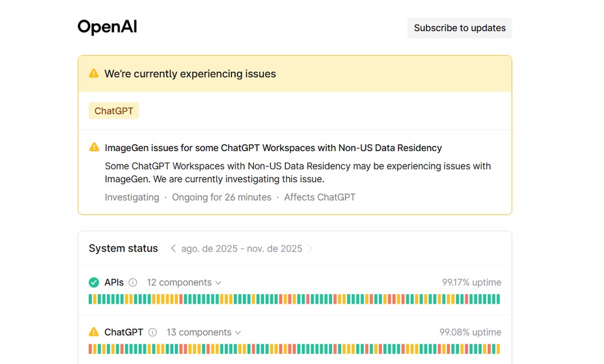This screenshot has width=604, height=364.
Task: Click the APIs component name
Action: point(113,282)
